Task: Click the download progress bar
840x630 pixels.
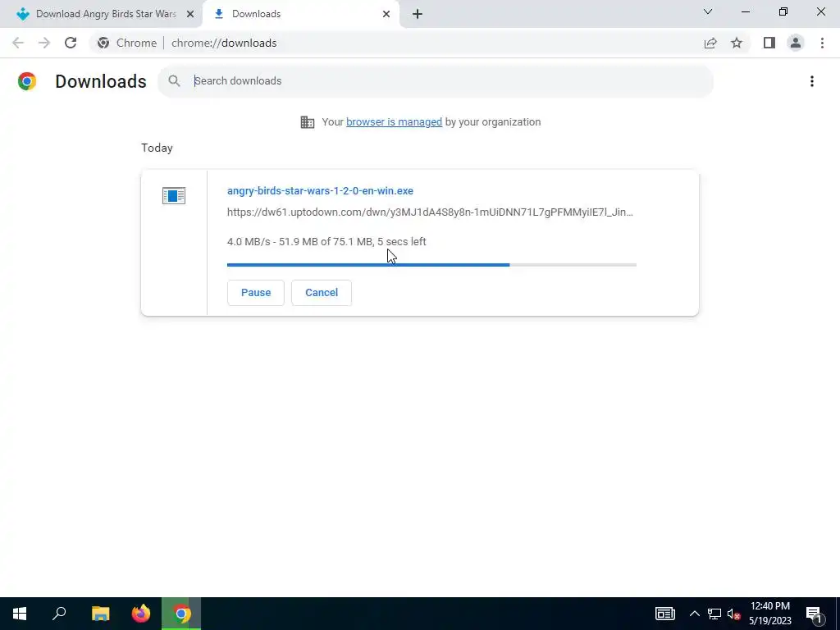Action: pos(431,265)
